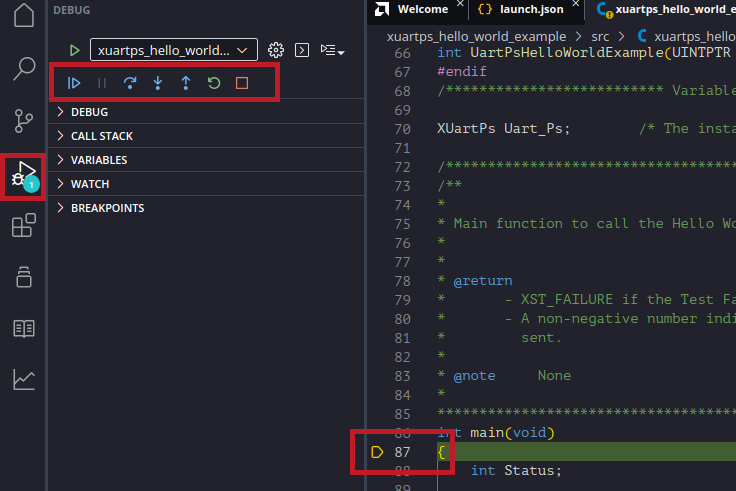Expand the BREAKPOINTS section
Screen dimensions: 736x491
click(107, 208)
